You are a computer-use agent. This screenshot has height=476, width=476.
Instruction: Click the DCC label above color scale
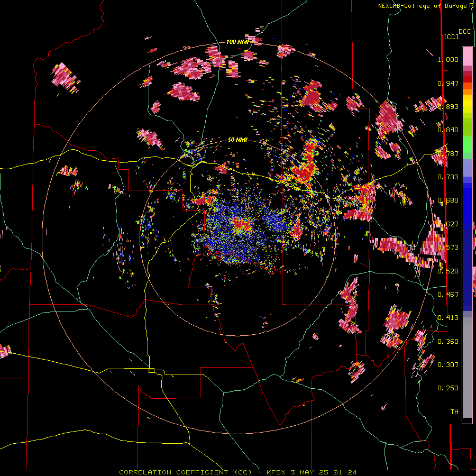pyautogui.click(x=465, y=32)
